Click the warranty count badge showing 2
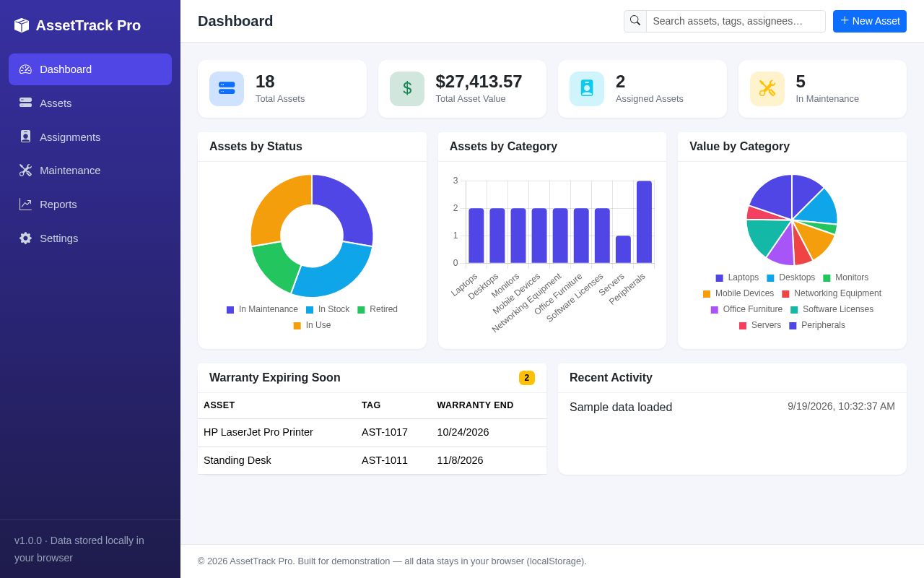This screenshot has width=924, height=578. pos(527,378)
